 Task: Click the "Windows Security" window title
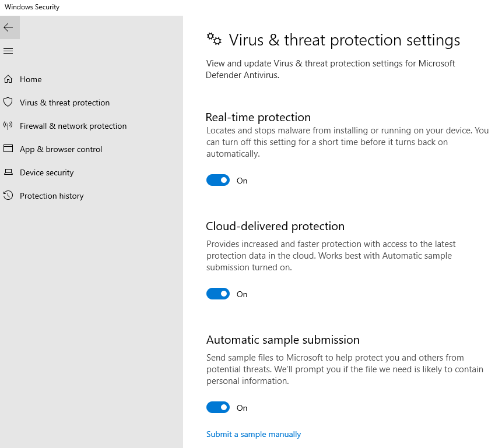[x=32, y=7]
